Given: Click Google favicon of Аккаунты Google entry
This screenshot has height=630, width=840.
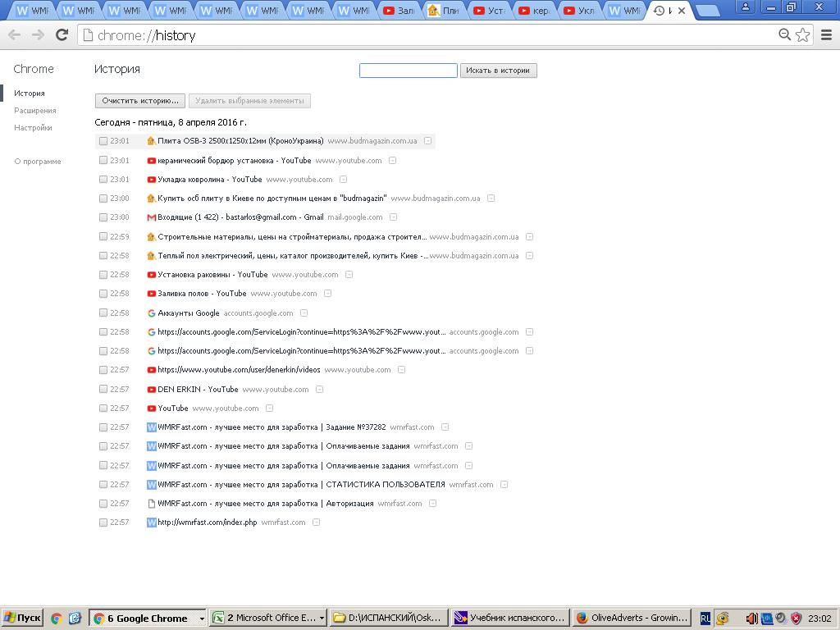Looking at the screenshot, I should pyautogui.click(x=151, y=313).
